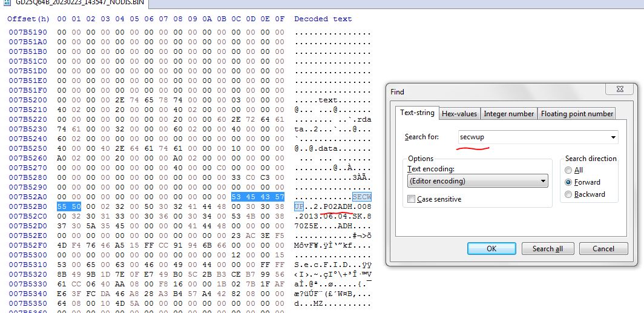Open the Hex-values tab
This screenshot has width=644, height=313.
coord(459,114)
